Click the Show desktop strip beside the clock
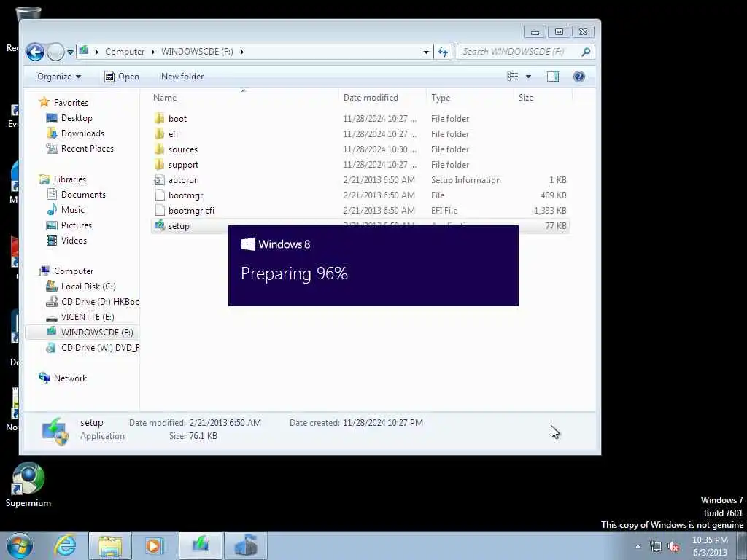Image resolution: width=747 pixels, height=560 pixels. coord(741,545)
